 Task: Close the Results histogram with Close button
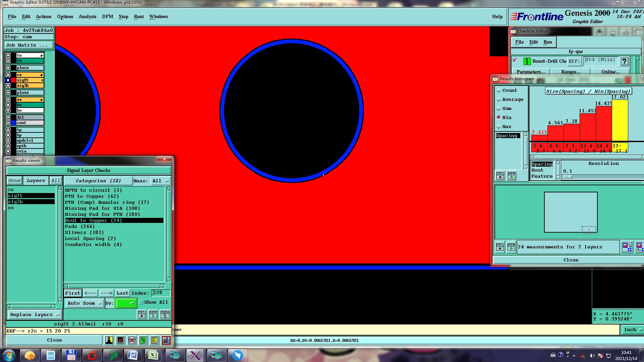tap(571, 260)
